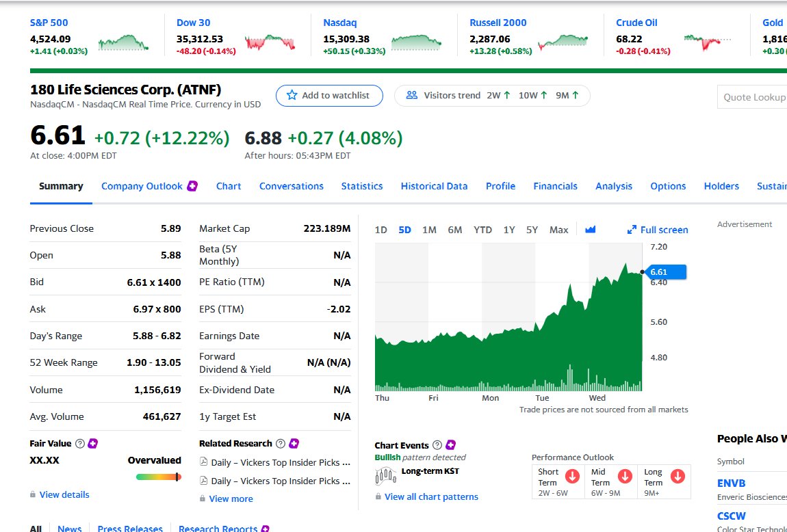This screenshot has height=532, width=787.
Task: Switch to the Statistics tab
Action: [362, 186]
